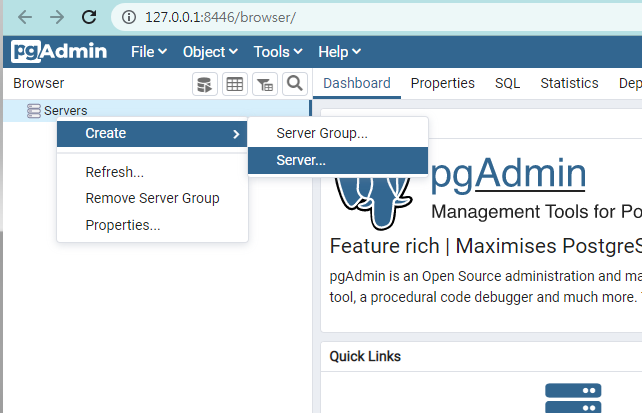Select Properties... in the context menu
The image size is (642, 413).
point(152,225)
